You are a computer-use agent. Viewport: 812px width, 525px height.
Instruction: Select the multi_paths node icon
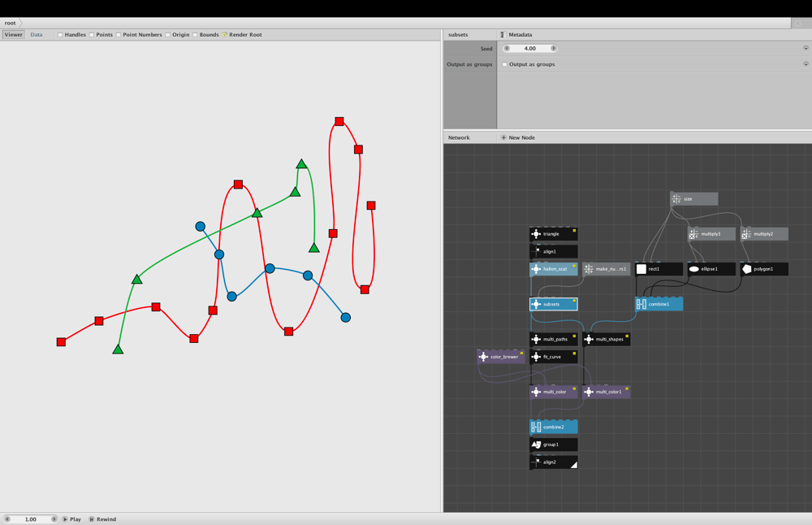[x=536, y=339]
